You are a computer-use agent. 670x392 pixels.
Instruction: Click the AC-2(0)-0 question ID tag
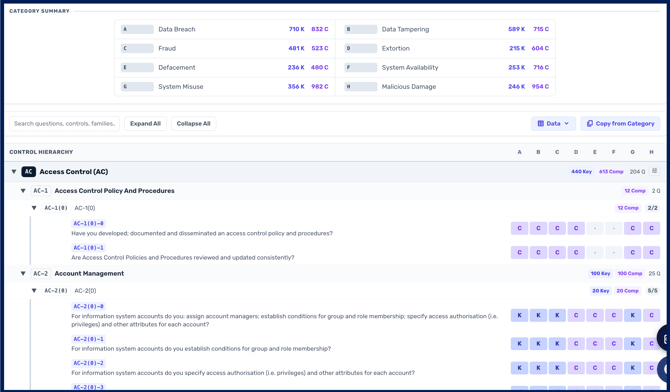click(88, 307)
